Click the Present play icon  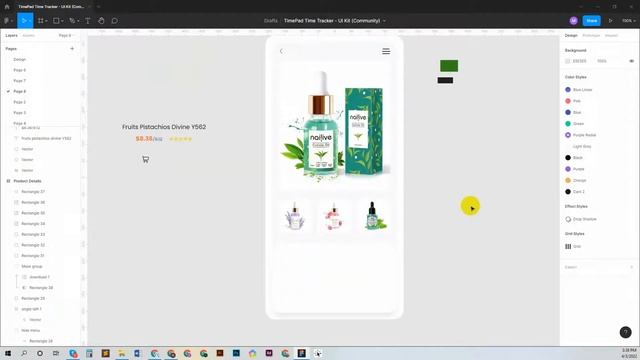pyautogui.click(x=611, y=20)
